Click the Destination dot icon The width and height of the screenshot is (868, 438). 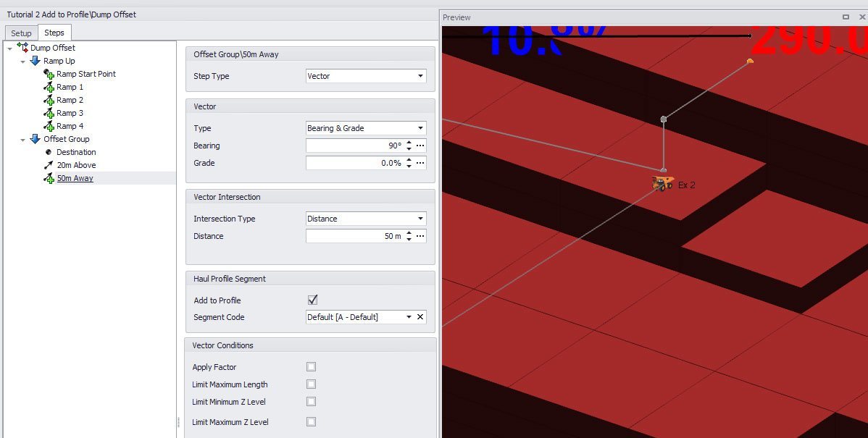48,152
